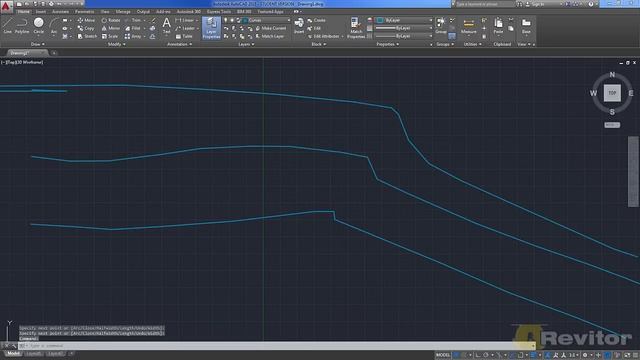This screenshot has width=640, height=360.
Task: Switch to the Output ribbon tab
Action: click(x=143, y=12)
